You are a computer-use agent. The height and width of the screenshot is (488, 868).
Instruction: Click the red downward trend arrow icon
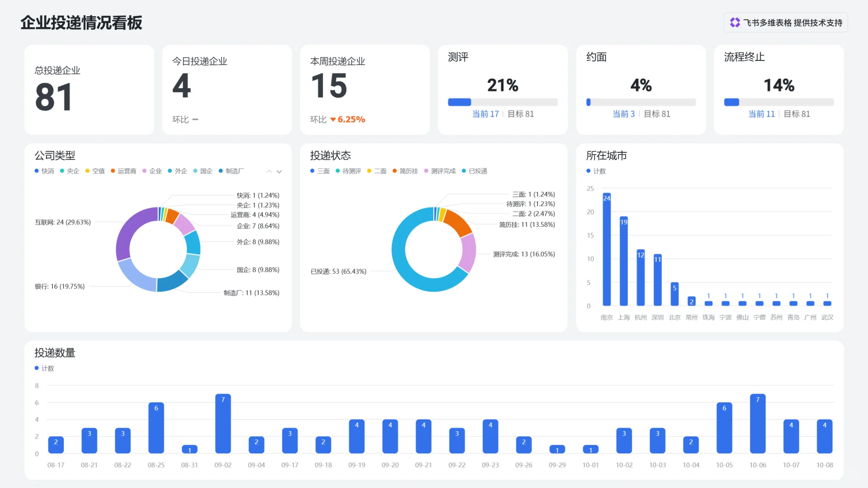pos(333,120)
